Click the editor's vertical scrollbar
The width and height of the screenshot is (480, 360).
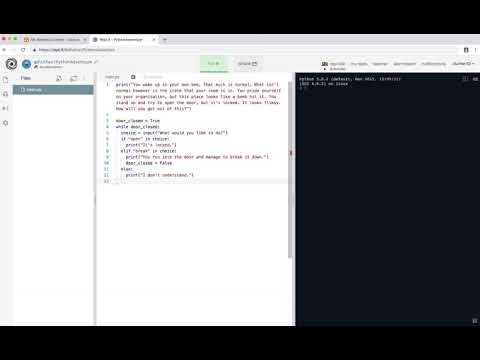(290, 169)
